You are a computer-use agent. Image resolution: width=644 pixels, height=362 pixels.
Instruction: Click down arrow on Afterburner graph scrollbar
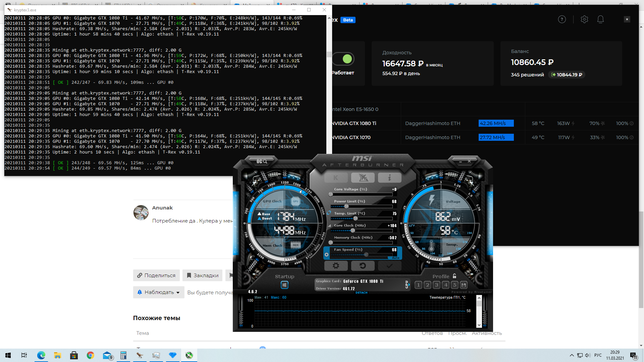(479, 325)
